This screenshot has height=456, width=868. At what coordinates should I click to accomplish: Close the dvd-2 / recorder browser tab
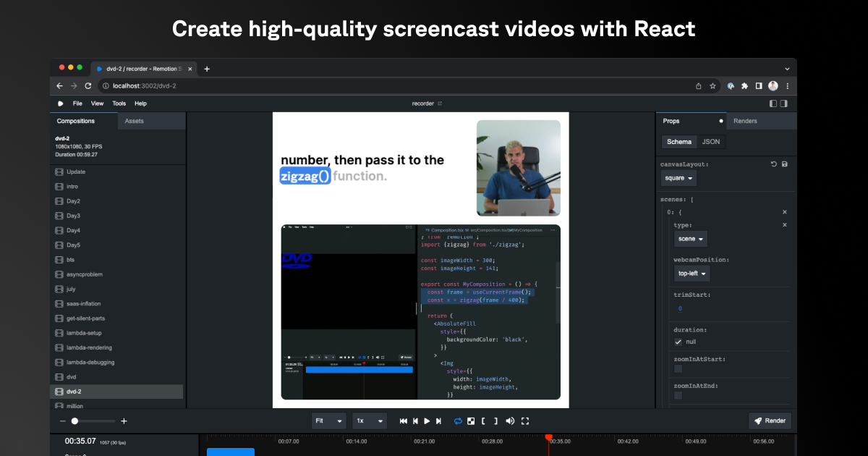191,69
